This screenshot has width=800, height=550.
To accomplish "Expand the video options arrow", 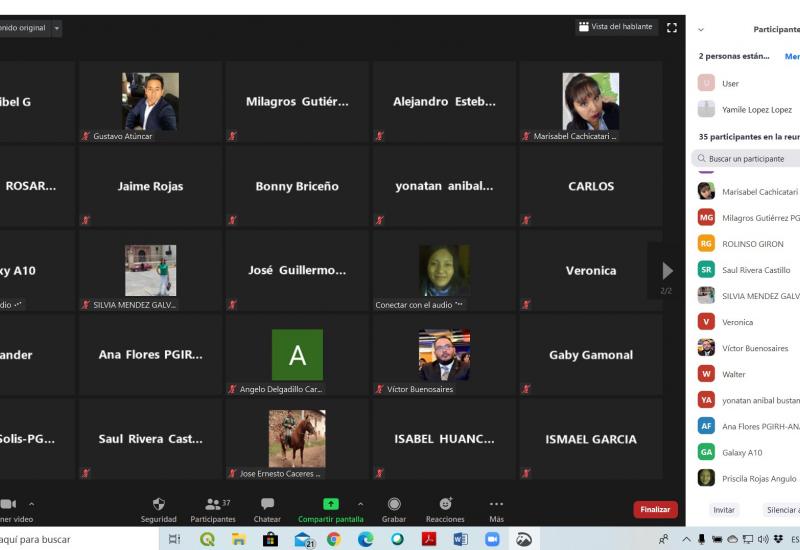I will point(31,504).
